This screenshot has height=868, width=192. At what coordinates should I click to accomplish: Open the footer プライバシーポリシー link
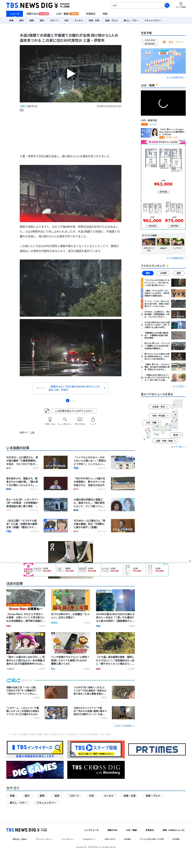point(44,839)
